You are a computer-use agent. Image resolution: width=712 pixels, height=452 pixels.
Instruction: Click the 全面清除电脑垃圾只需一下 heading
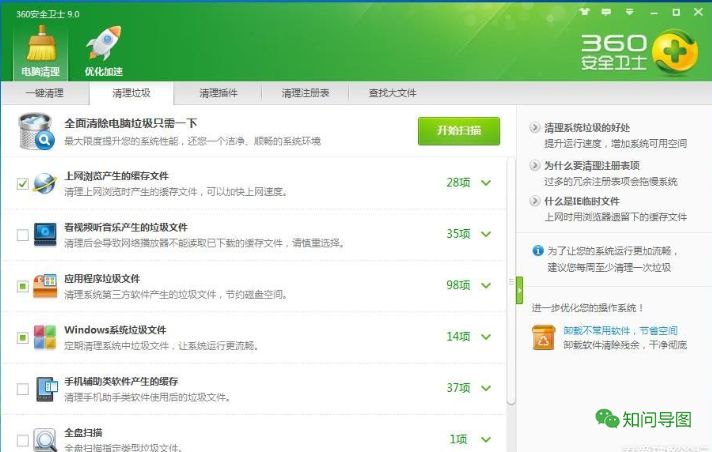131,123
